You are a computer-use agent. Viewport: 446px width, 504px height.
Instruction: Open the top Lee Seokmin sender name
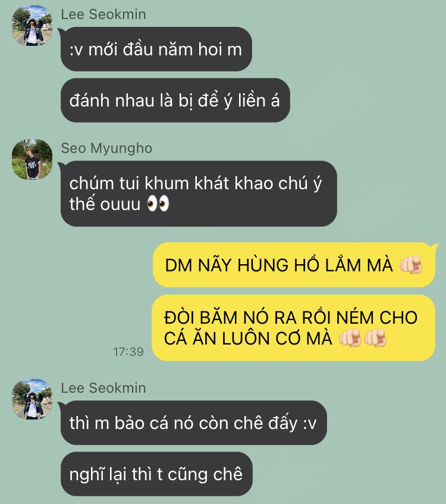pyautogui.click(x=103, y=14)
